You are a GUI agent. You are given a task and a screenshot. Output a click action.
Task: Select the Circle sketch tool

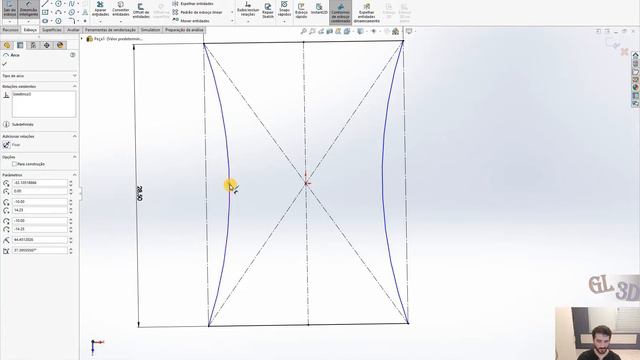(58, 4)
